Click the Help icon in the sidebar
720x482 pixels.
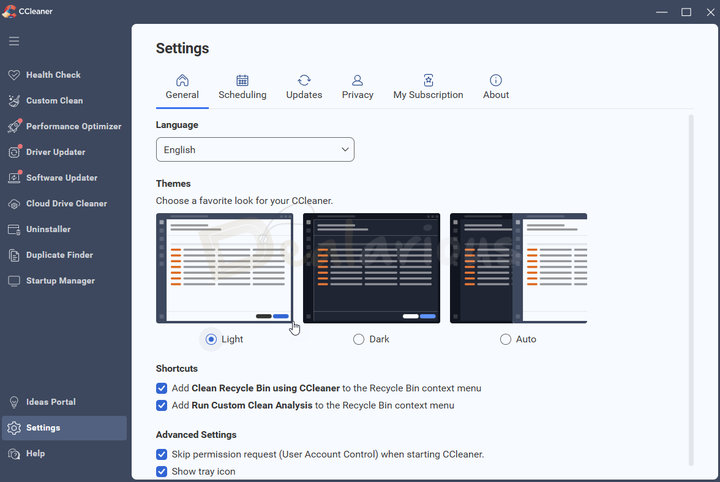click(14, 454)
